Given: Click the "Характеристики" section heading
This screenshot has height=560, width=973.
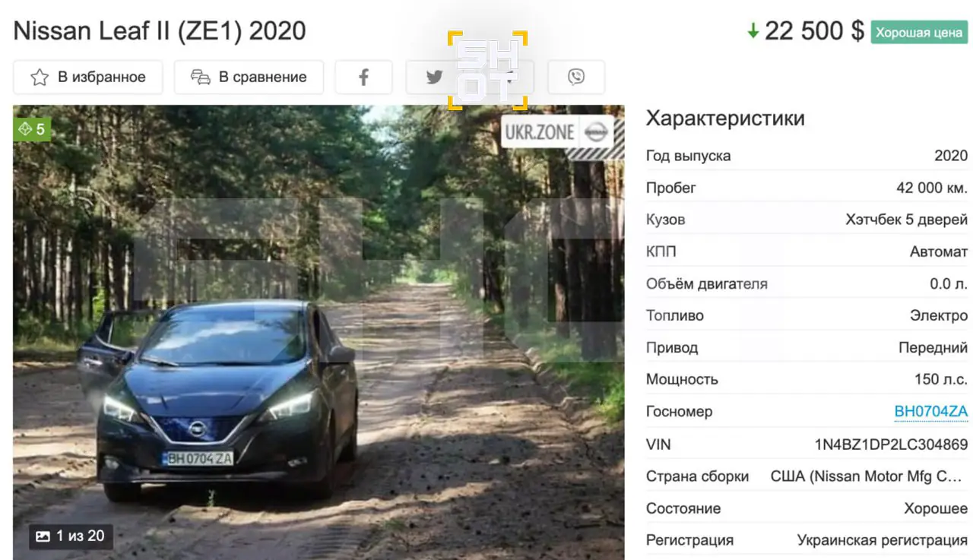Looking at the screenshot, I should [x=724, y=119].
